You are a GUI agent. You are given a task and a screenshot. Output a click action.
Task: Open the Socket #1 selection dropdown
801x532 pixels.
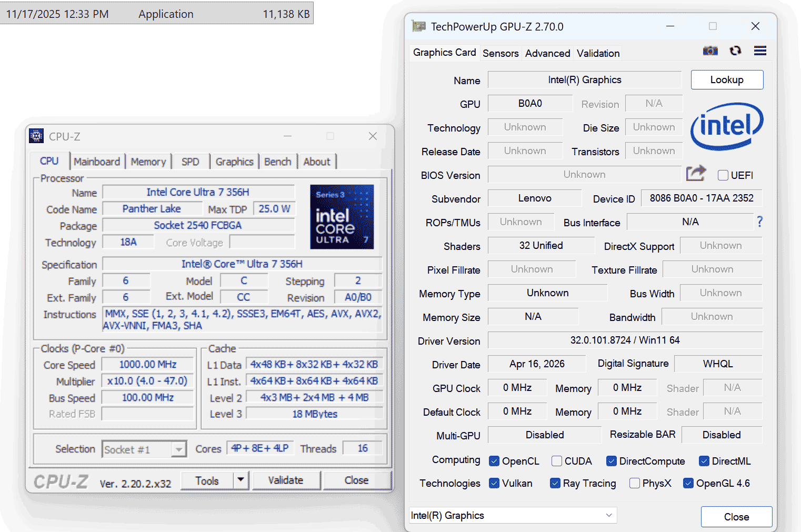click(x=144, y=449)
